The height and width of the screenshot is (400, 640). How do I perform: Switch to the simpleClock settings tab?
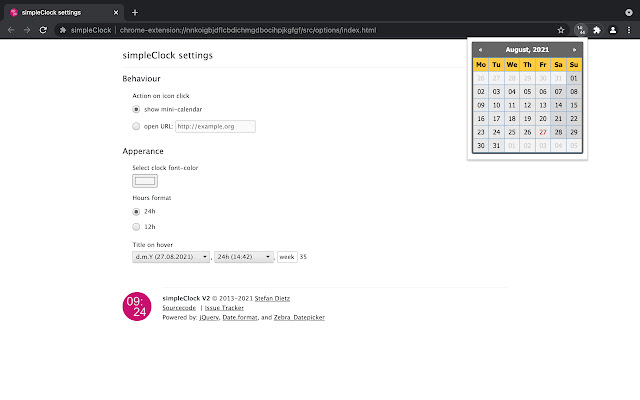pyautogui.click(x=60, y=11)
